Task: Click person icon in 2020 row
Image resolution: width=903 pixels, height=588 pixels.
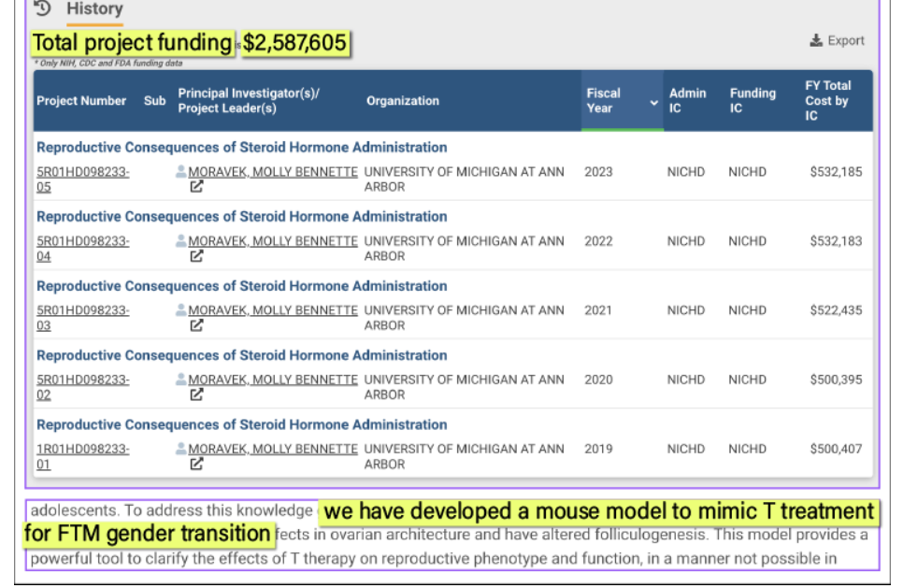Action: 180,379
